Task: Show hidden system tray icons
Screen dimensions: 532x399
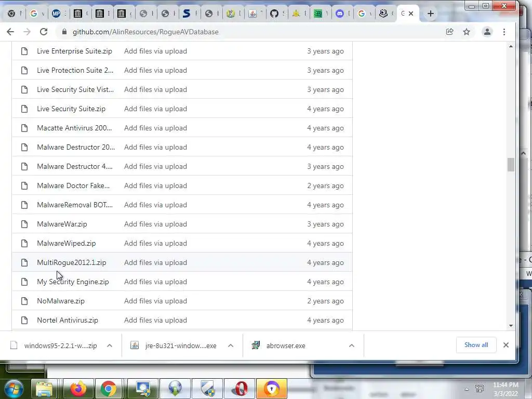Action: coord(467,389)
